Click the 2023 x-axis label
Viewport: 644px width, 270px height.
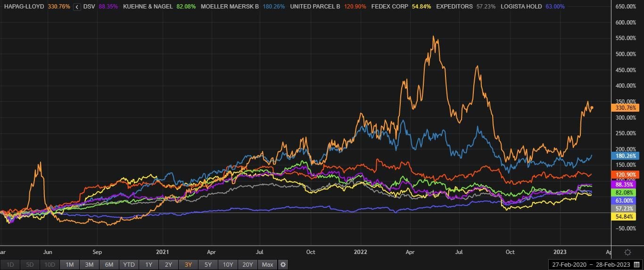click(x=560, y=252)
